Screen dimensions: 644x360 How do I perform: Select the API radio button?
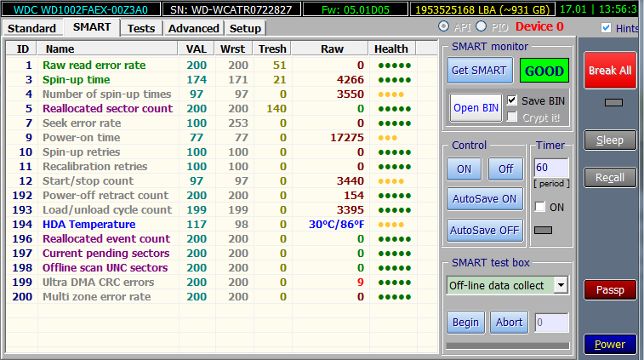(x=443, y=26)
